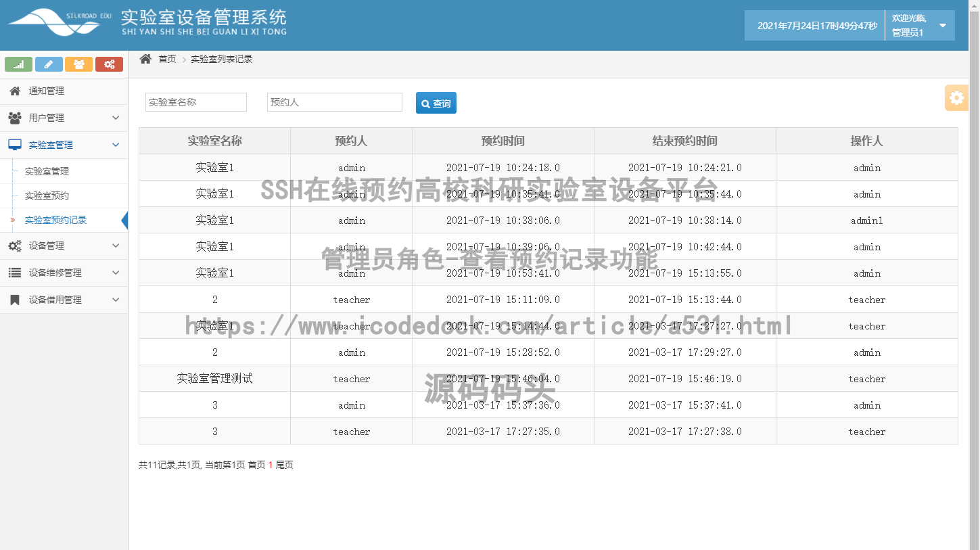Click the bookmark icon beside 设备借用管理

(15, 299)
